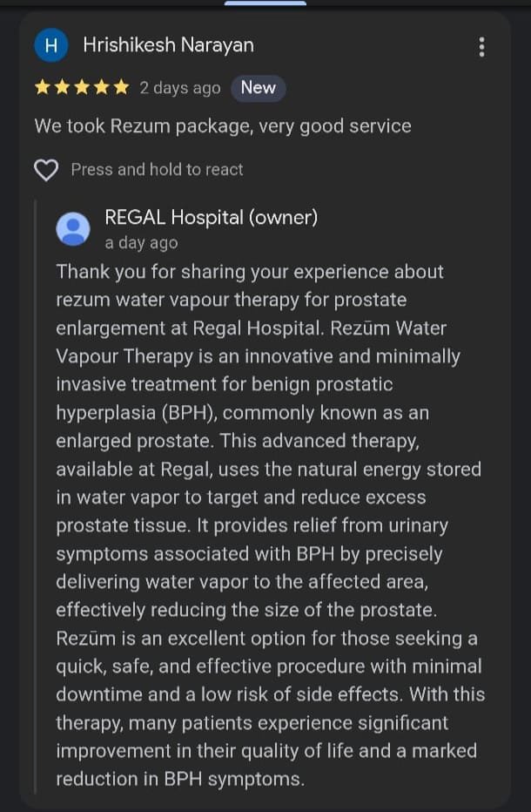
Task: Click the first star in the rating
Action: point(43,88)
